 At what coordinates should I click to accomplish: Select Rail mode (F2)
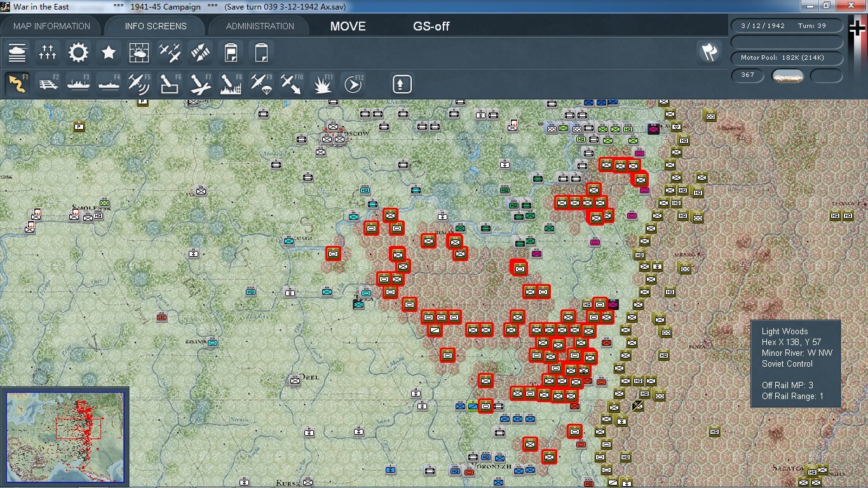pyautogui.click(x=48, y=84)
